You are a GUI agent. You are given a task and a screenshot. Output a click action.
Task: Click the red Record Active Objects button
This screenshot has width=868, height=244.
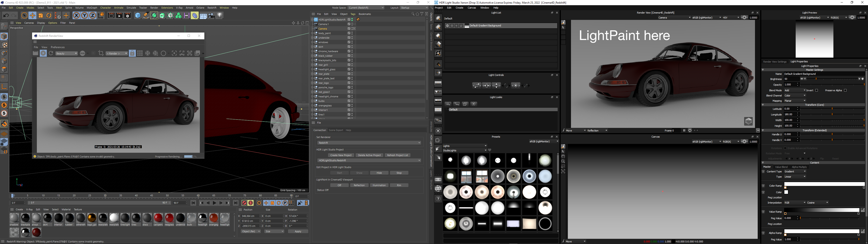click(x=244, y=203)
